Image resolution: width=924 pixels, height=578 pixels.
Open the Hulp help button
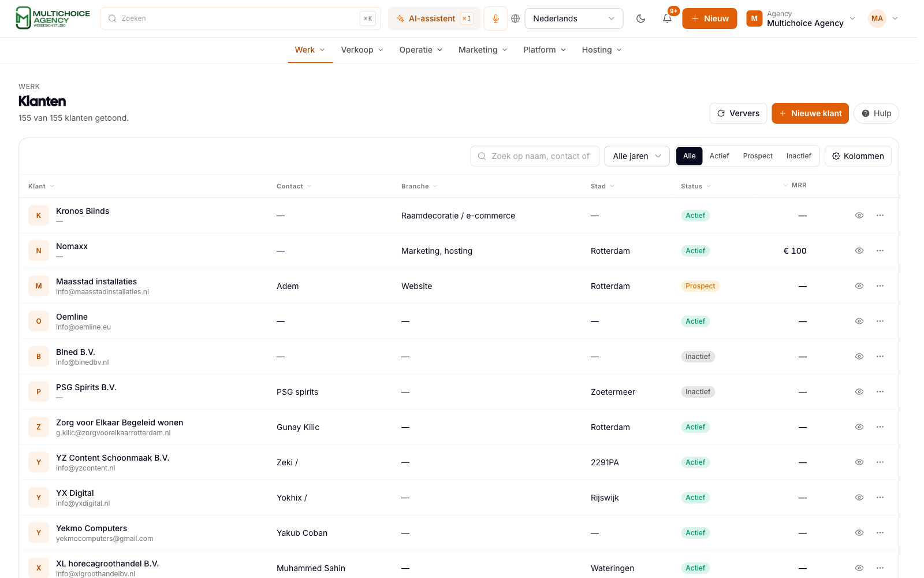click(x=876, y=113)
